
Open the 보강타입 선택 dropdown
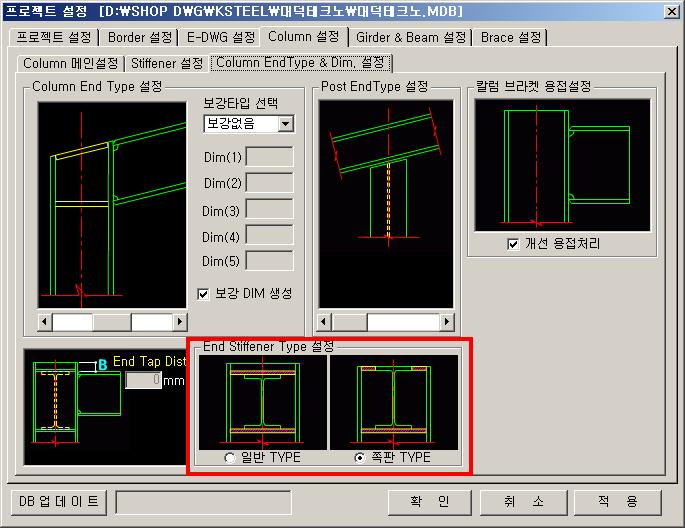click(286, 124)
